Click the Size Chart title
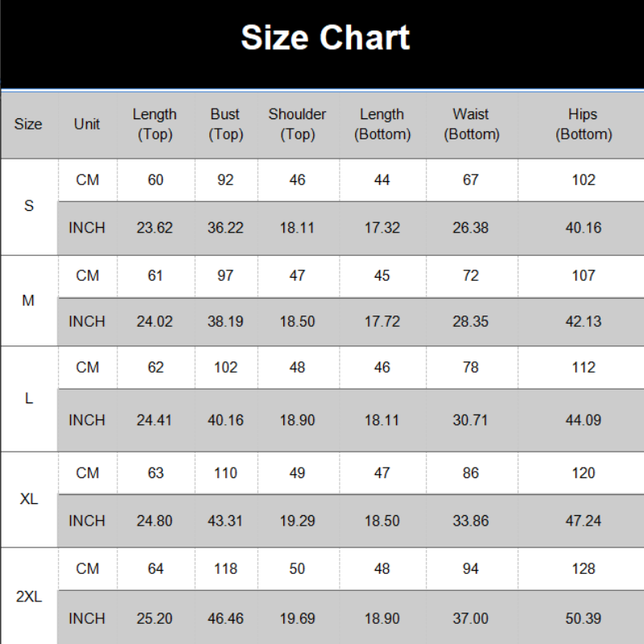The width and height of the screenshot is (644, 644). point(325,39)
